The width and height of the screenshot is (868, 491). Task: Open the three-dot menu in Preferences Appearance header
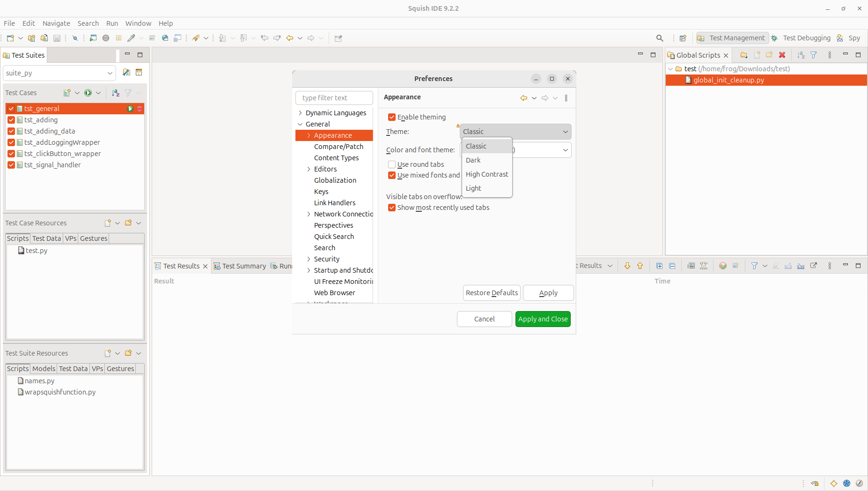(x=566, y=98)
